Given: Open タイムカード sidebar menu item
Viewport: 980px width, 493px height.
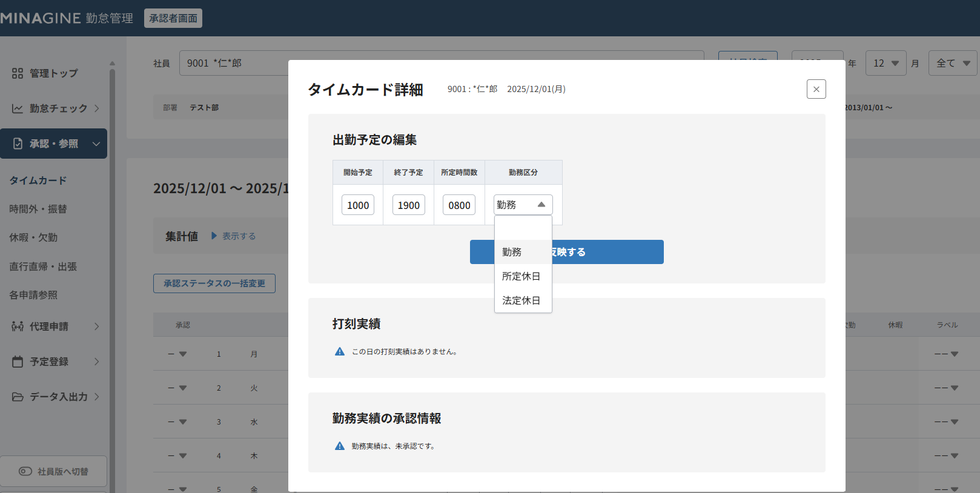Looking at the screenshot, I should pos(38,180).
